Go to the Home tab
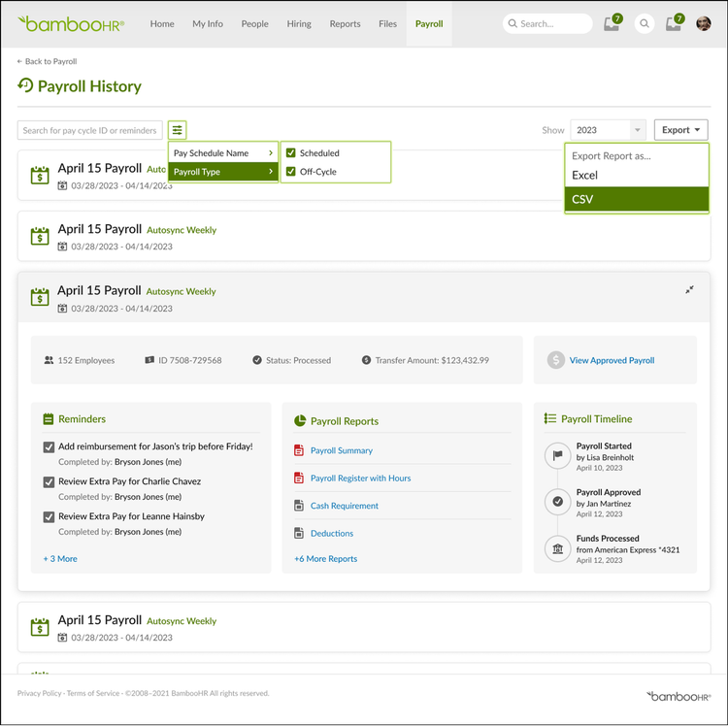Screen dimensions: 728x726 pyautogui.click(x=162, y=23)
